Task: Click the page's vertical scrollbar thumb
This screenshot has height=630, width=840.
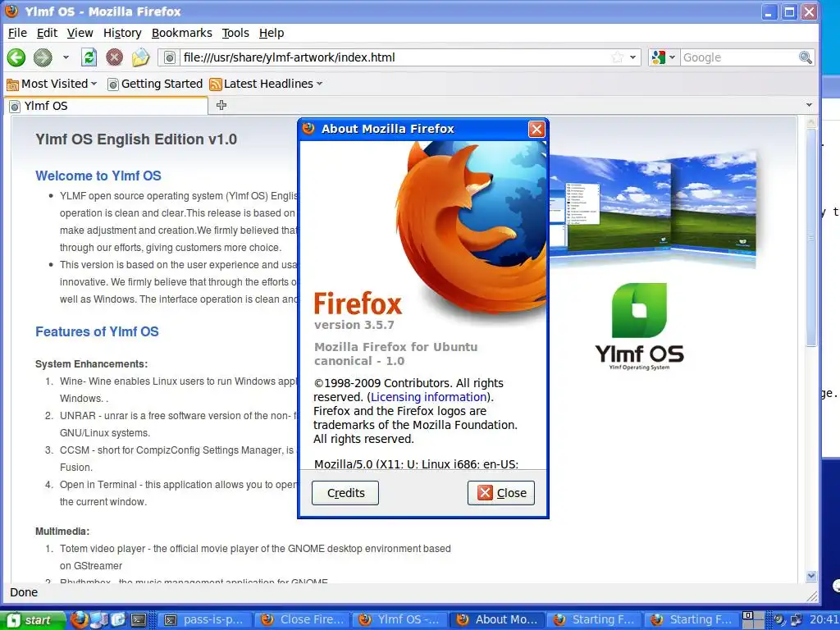Action: 811,237
